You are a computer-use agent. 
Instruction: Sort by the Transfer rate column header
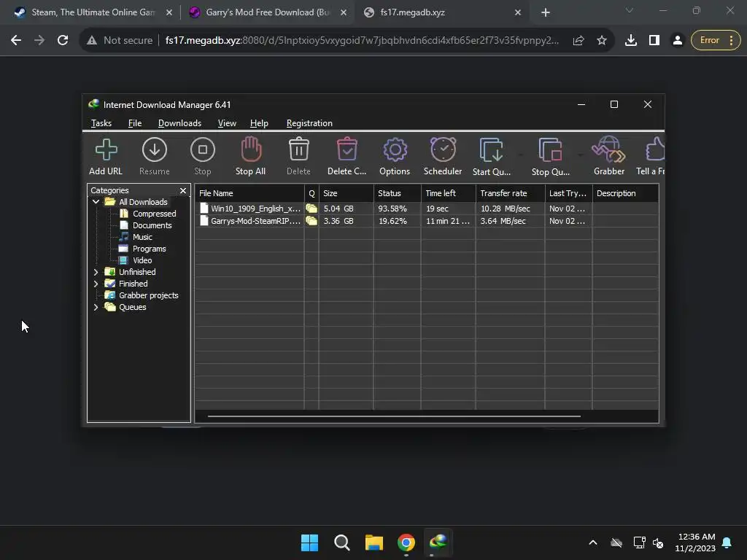pos(510,193)
